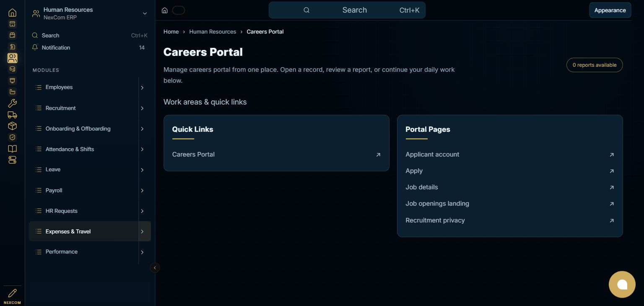
Task: Select the currency/finance icon in the rail
Action: point(13,47)
